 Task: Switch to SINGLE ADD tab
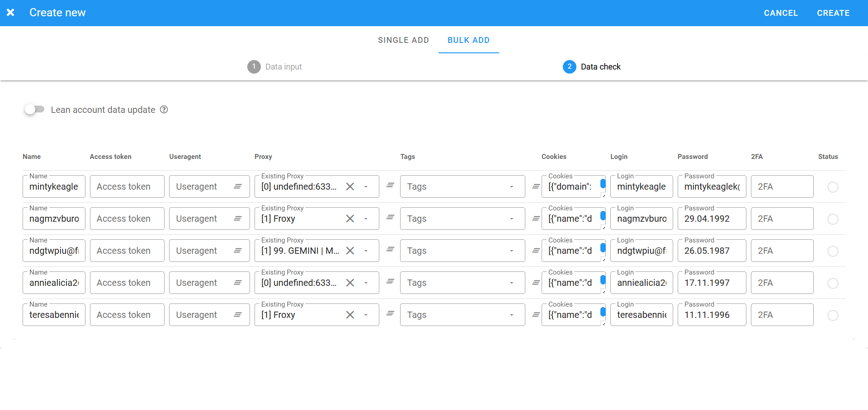(x=403, y=40)
